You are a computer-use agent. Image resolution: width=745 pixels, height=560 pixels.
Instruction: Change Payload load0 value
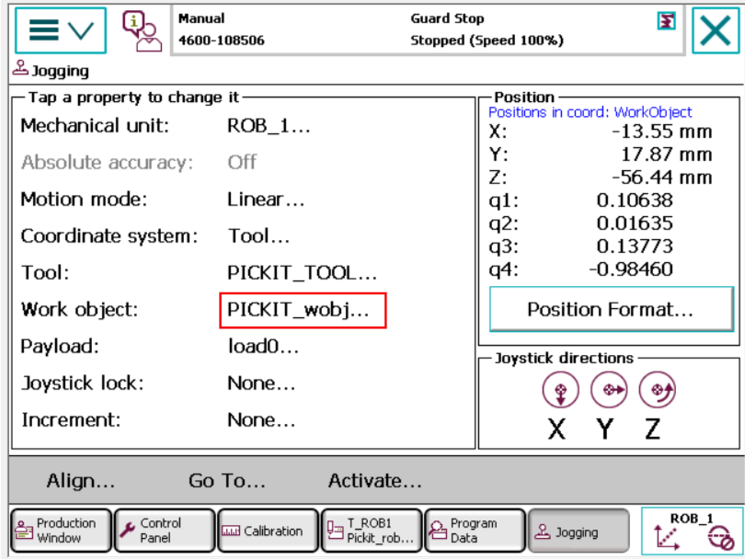coord(263,347)
